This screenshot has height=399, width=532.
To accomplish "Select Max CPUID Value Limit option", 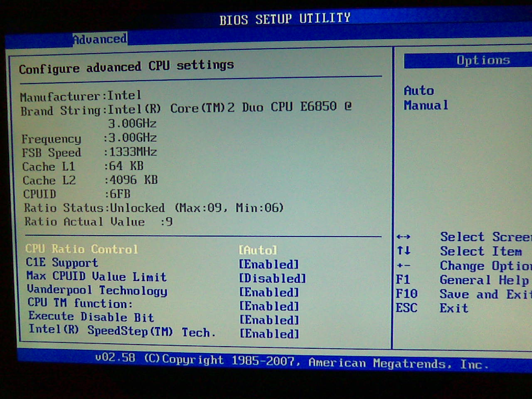I will pyautogui.click(x=96, y=276).
